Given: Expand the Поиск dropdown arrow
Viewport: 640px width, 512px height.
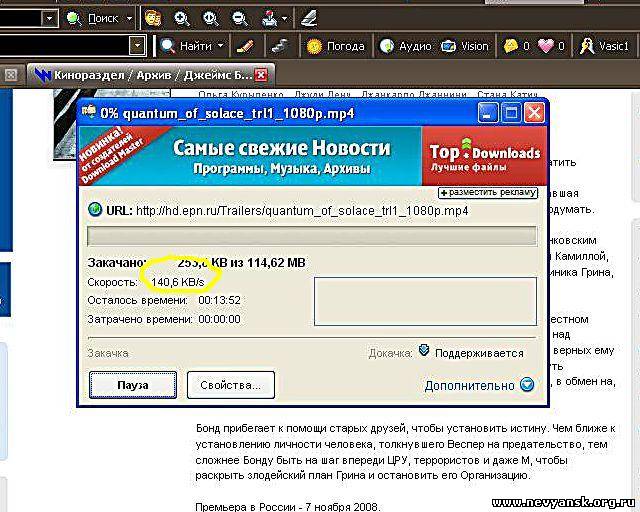Looking at the screenshot, I should pos(129,18).
